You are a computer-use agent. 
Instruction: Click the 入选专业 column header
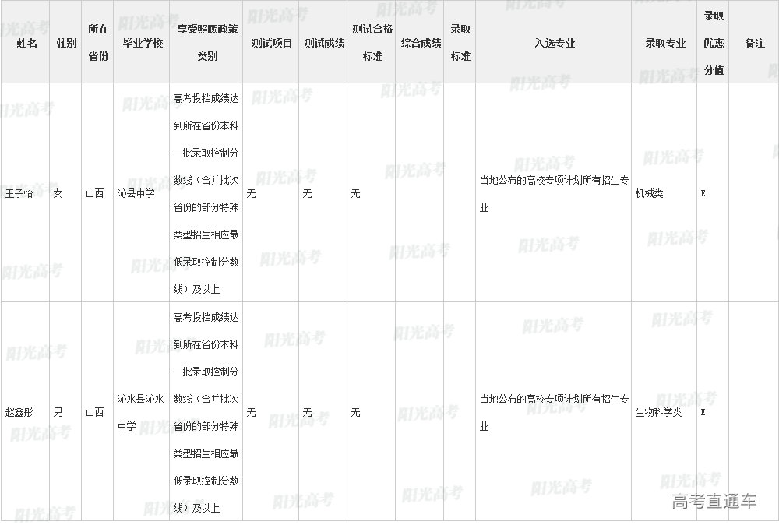tap(554, 43)
